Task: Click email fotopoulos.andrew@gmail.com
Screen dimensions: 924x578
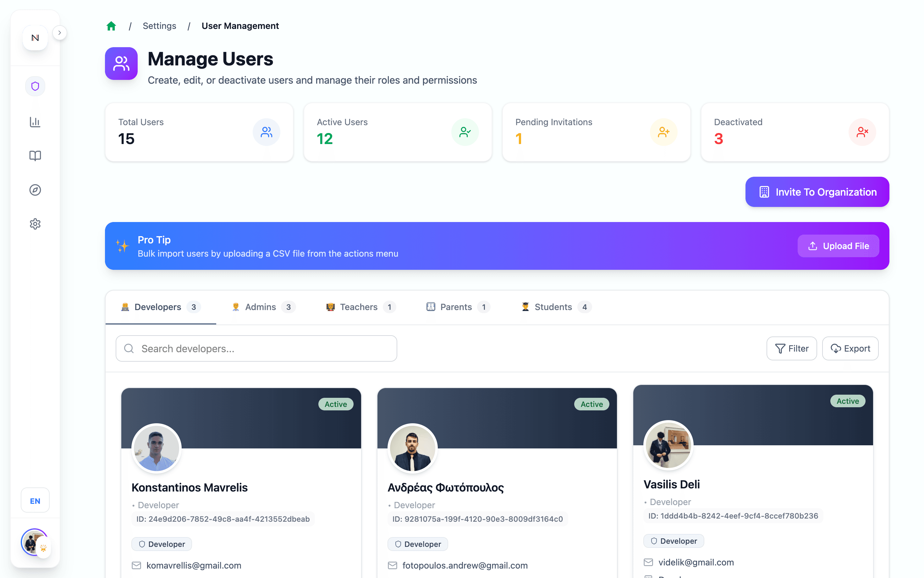Action: click(465, 565)
